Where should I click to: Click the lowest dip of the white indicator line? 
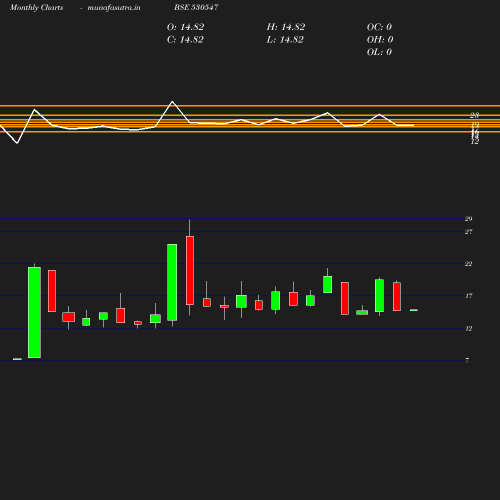point(17,143)
